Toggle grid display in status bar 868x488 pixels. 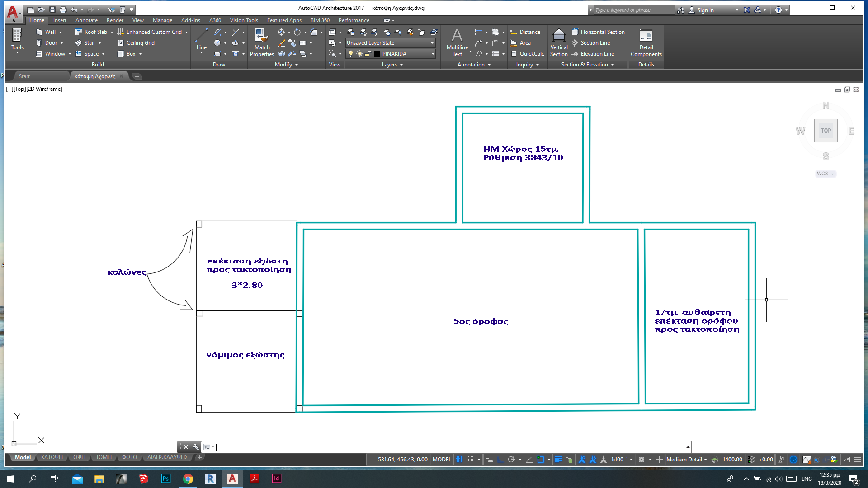pos(459,460)
